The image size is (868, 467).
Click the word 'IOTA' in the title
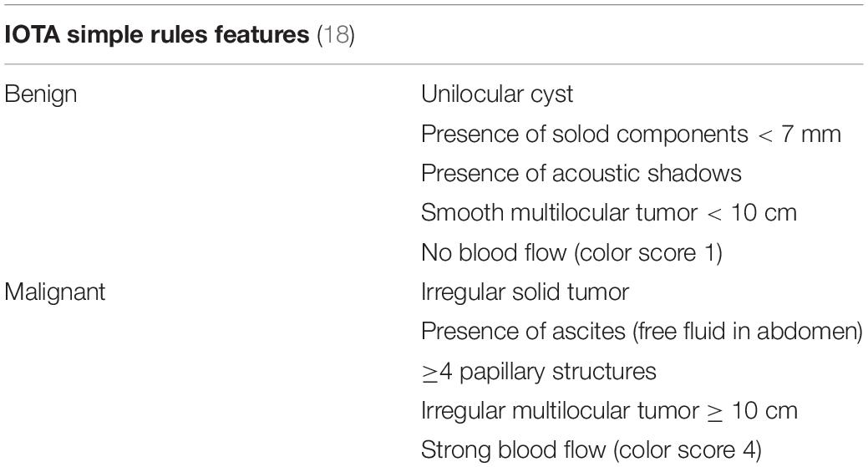(x=32, y=34)
